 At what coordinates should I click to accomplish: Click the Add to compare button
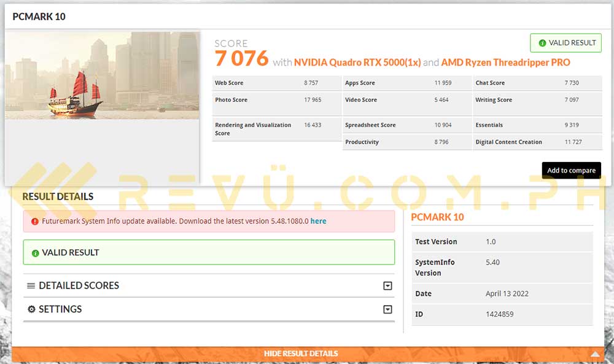click(571, 170)
